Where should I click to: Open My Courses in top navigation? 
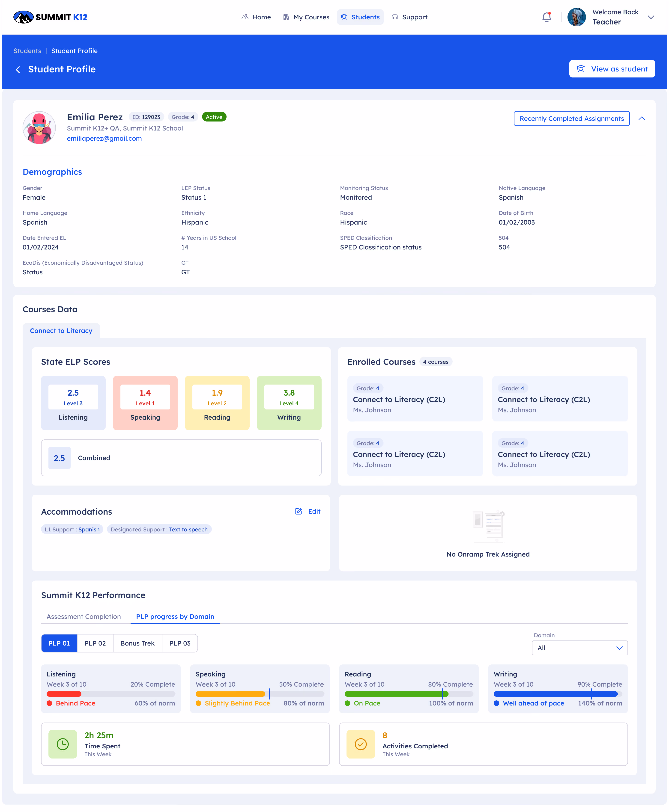(306, 17)
